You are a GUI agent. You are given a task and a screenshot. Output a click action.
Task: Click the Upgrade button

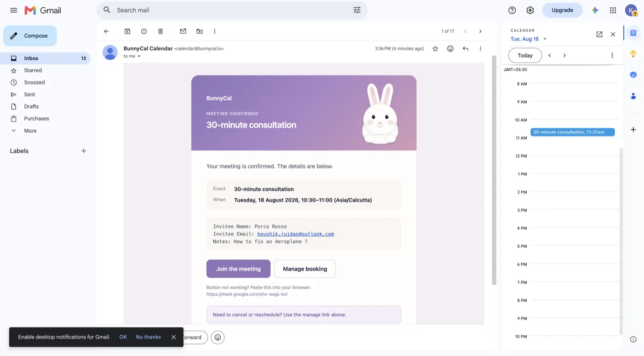pos(562,10)
